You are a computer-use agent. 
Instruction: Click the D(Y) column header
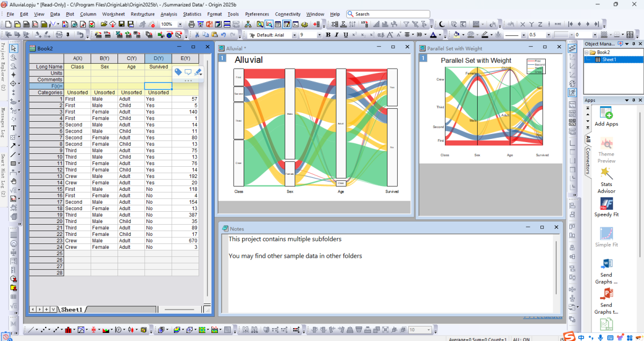pos(158,58)
